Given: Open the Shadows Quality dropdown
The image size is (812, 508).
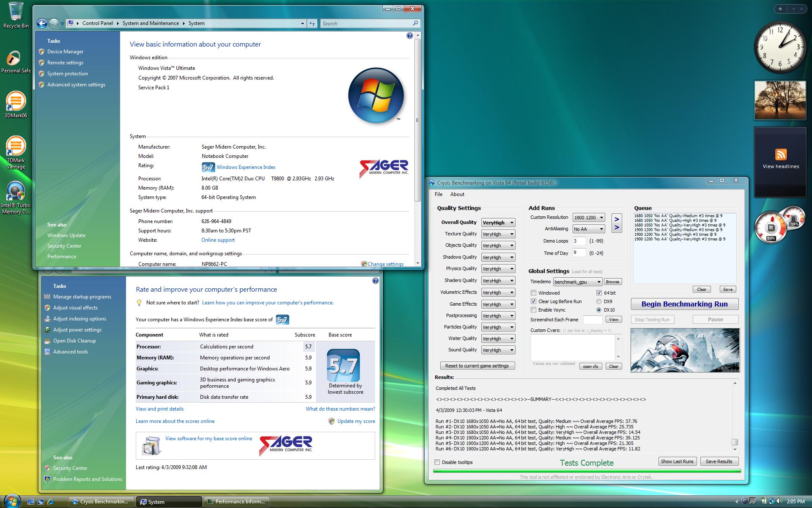Looking at the screenshot, I should click(498, 257).
